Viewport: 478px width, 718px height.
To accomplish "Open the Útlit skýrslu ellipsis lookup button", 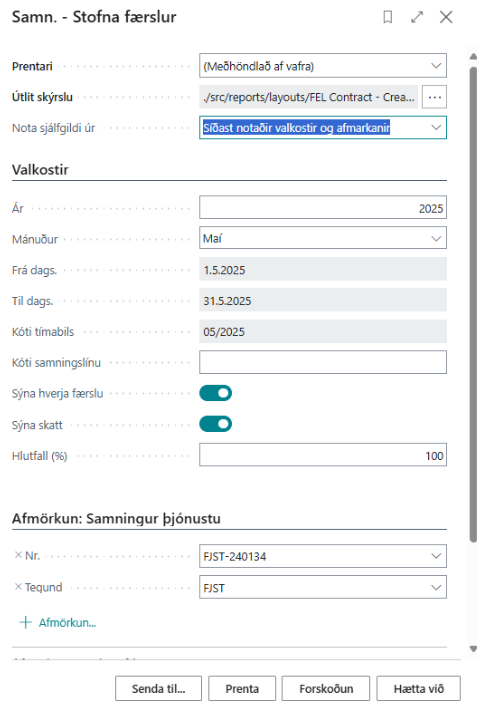I will tap(434, 97).
